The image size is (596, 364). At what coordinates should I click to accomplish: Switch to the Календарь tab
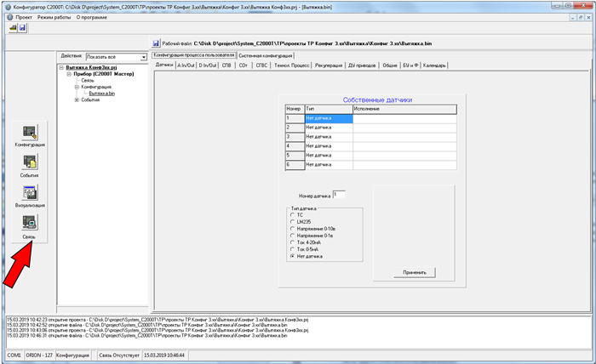[x=435, y=64]
